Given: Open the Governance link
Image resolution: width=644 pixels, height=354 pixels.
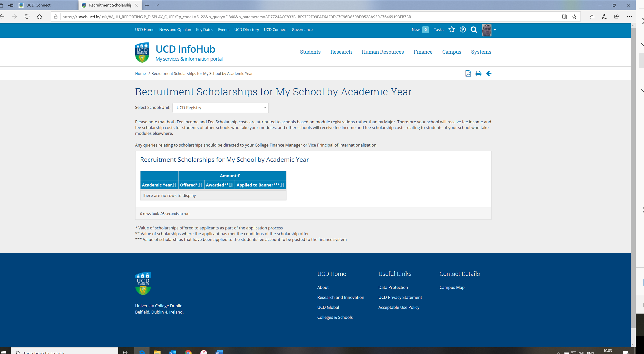Looking at the screenshot, I should pyautogui.click(x=302, y=29).
